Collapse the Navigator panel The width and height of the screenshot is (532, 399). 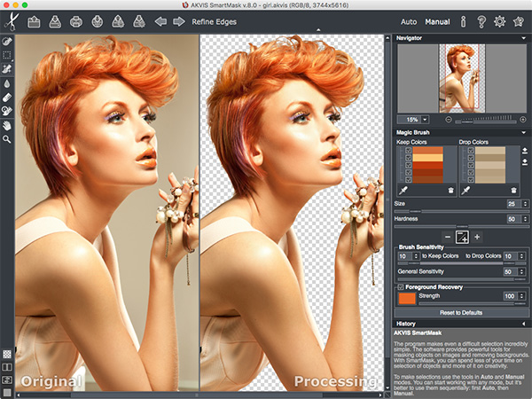(x=523, y=39)
